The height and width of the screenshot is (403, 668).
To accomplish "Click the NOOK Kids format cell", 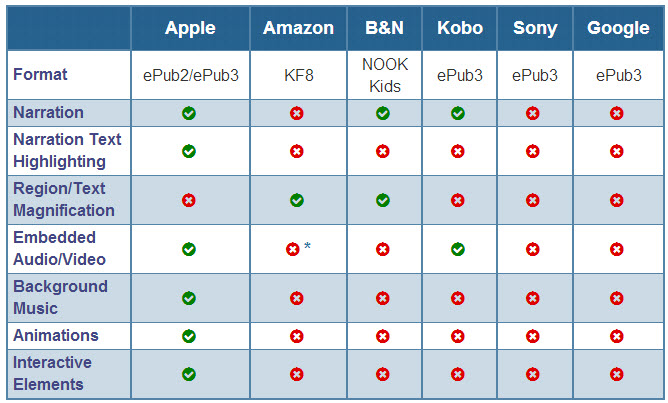I will pyautogui.click(x=385, y=75).
